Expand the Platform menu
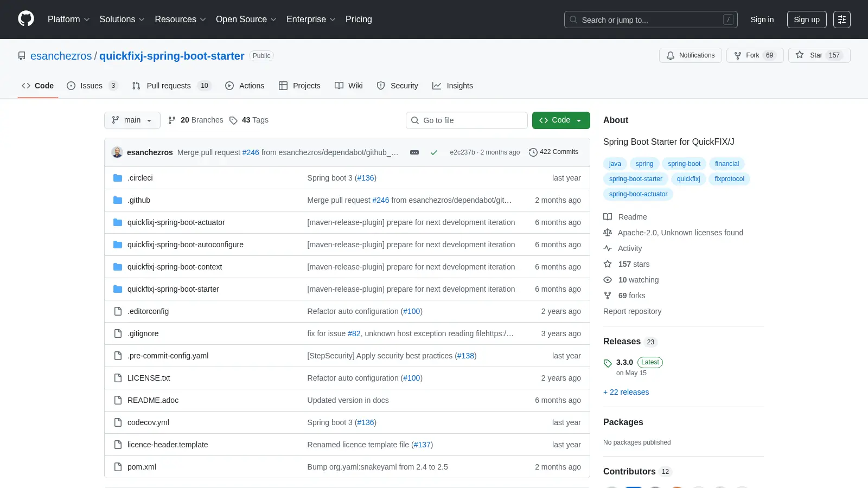 tap(68, 20)
